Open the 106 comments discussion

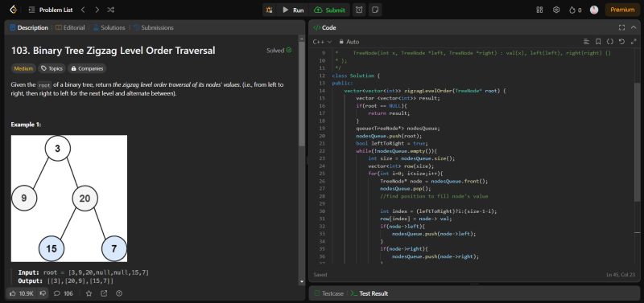(64, 293)
